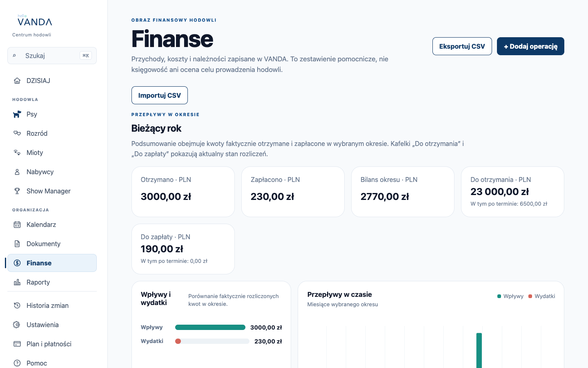Viewport: 588px width, 368px height.
Task: Click the magnifier icon in the search box
Action: (x=15, y=56)
